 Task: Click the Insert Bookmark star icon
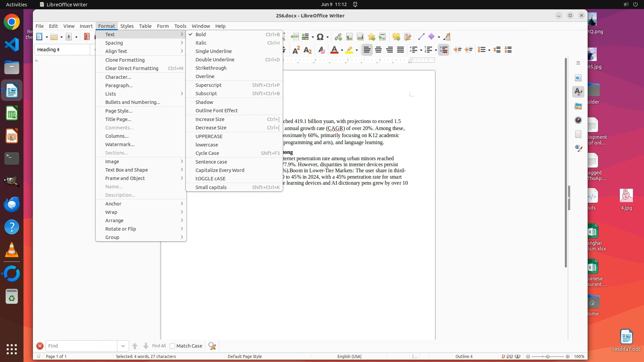point(371,37)
